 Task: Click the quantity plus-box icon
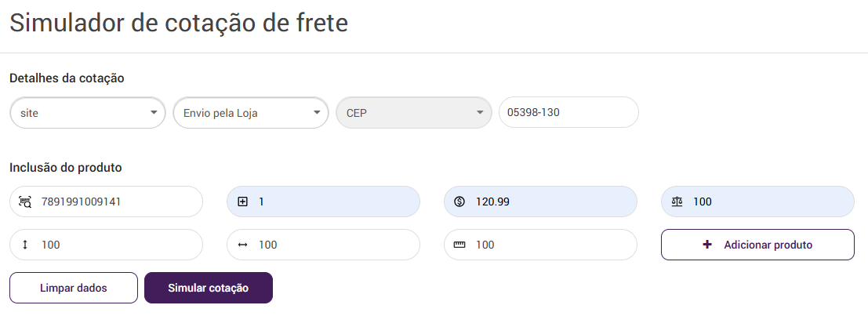click(x=242, y=202)
